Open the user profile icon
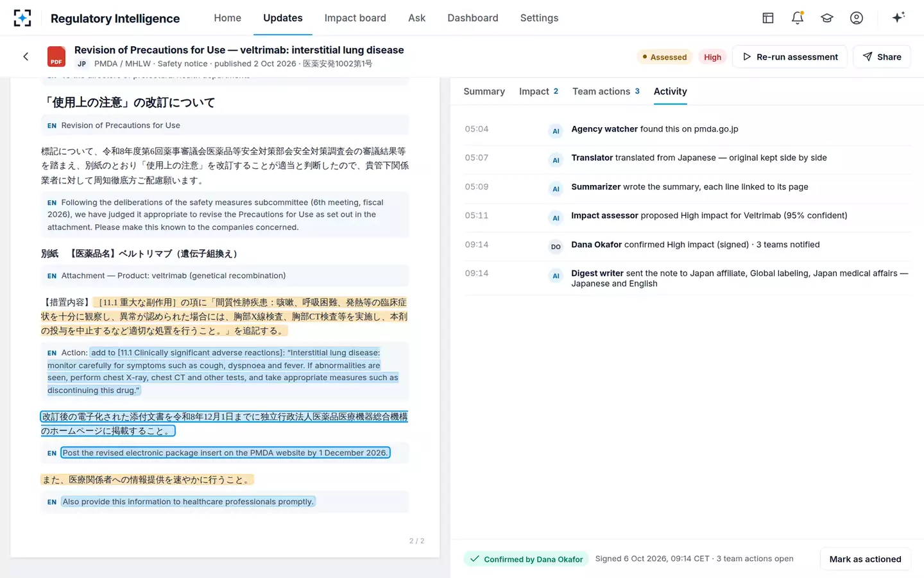The height and width of the screenshot is (578, 924). pyautogui.click(x=857, y=18)
